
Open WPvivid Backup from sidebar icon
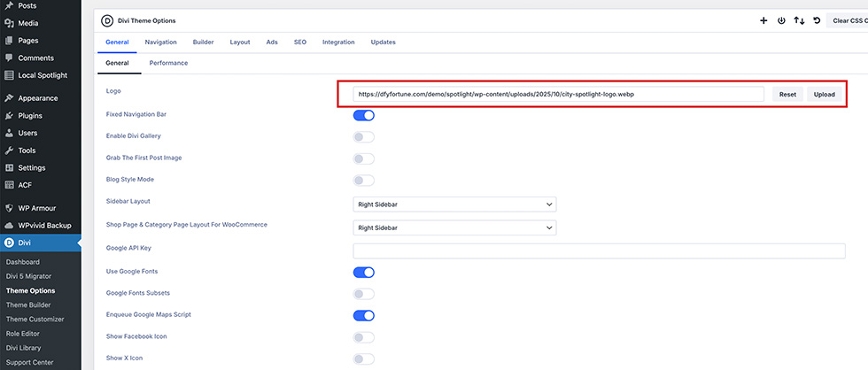pos(9,226)
